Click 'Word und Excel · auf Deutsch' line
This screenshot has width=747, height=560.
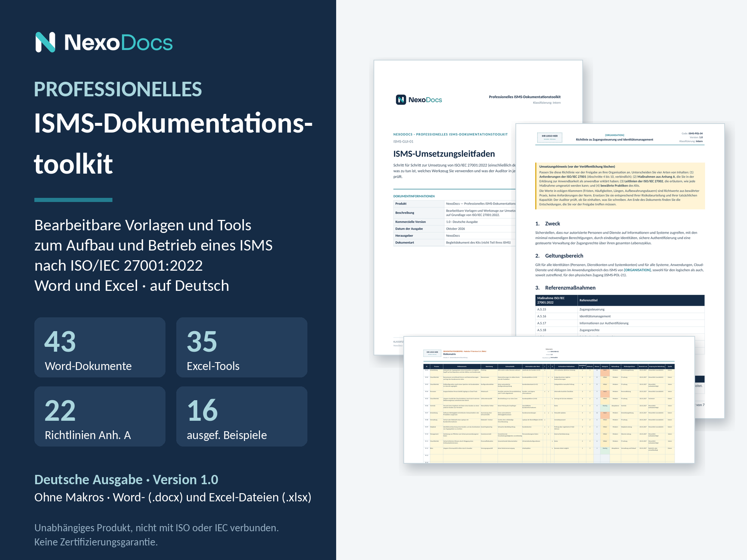[x=132, y=286]
